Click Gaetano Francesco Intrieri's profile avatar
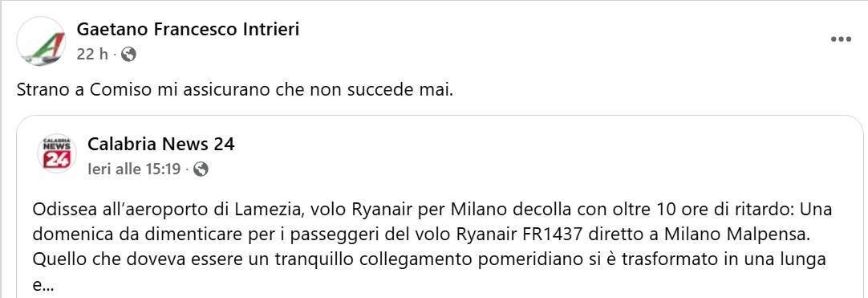This screenshot has height=298, width=868. point(41,42)
